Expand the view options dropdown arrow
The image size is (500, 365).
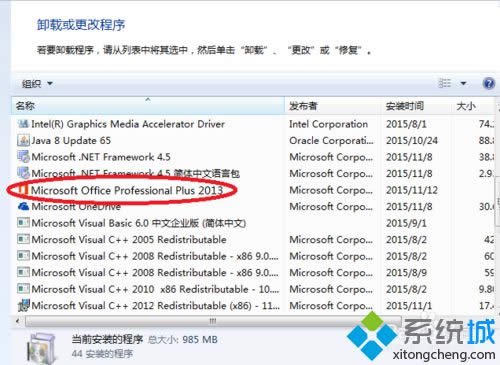463,83
